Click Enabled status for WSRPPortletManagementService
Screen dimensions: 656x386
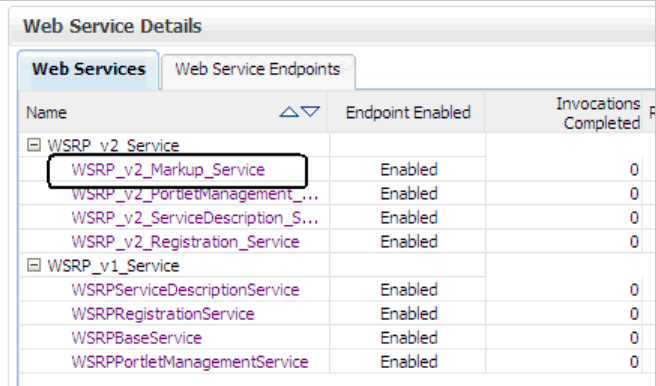(409, 362)
